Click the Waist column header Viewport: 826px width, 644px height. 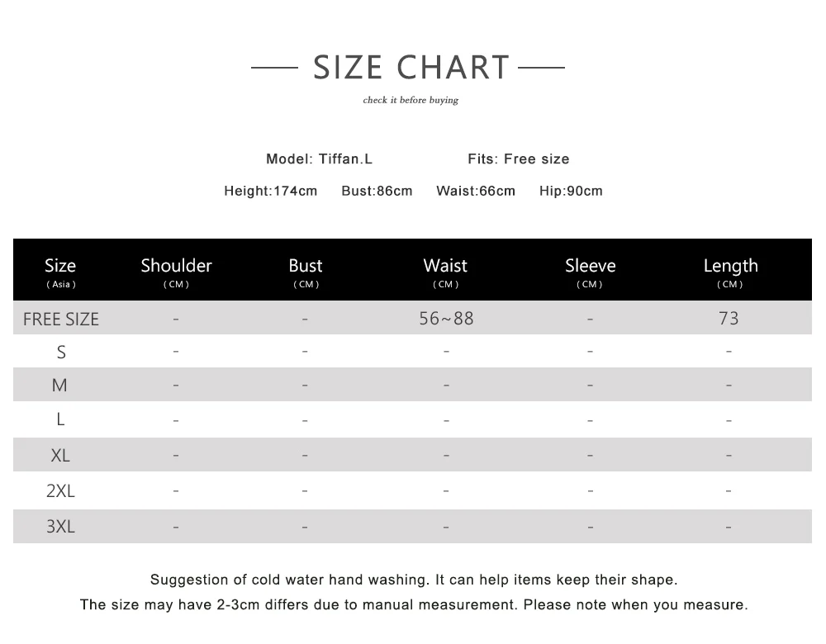point(446,271)
